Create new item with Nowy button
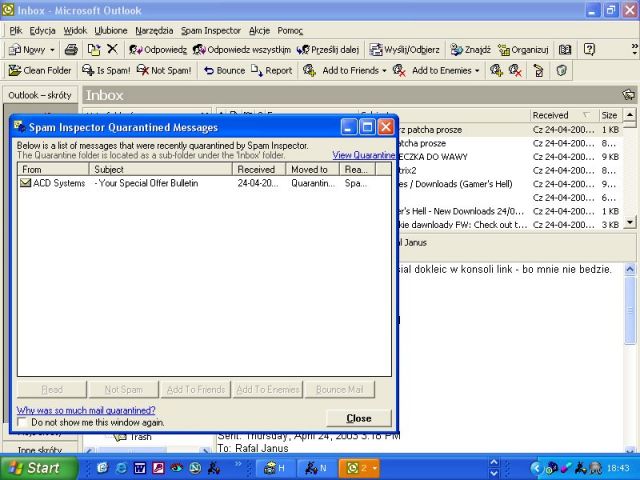This screenshot has height=480, width=640. 27,50
